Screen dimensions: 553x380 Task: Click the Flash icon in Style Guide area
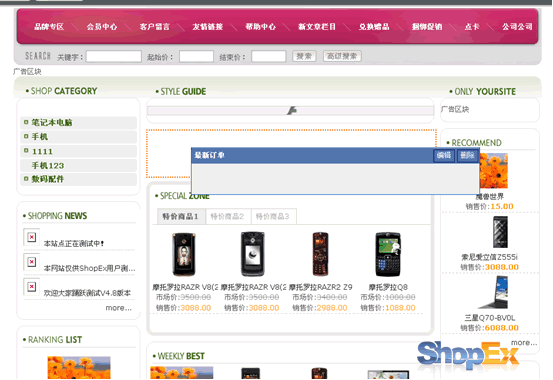click(291, 111)
